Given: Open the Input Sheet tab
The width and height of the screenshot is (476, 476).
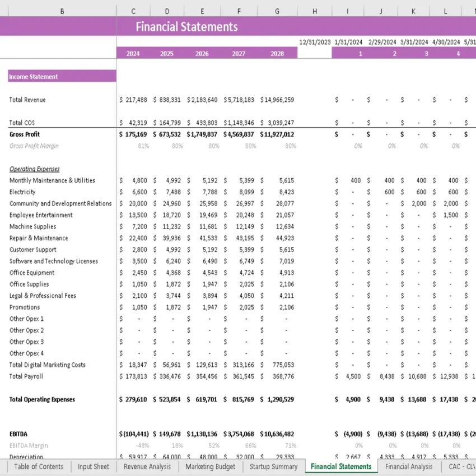Looking at the screenshot, I should click(x=93, y=466).
